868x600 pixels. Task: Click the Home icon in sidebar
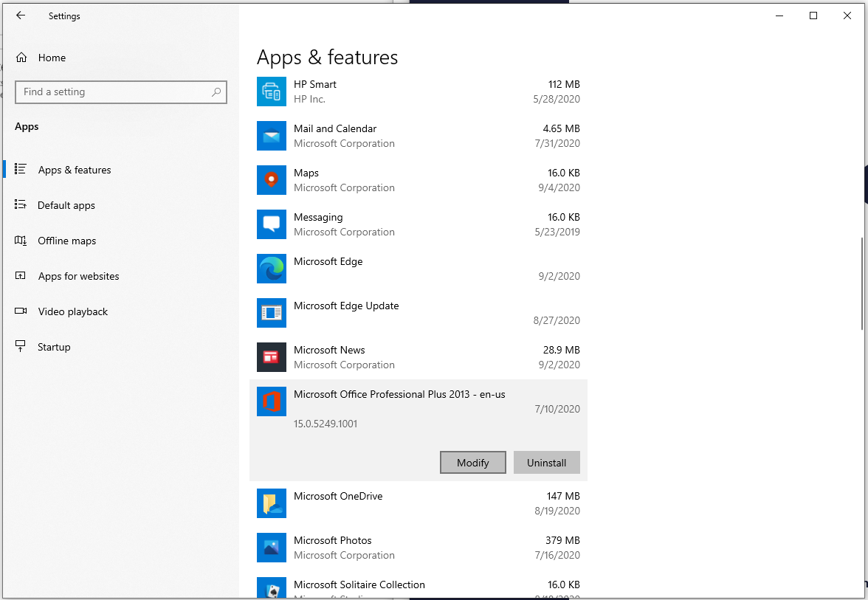click(x=21, y=58)
